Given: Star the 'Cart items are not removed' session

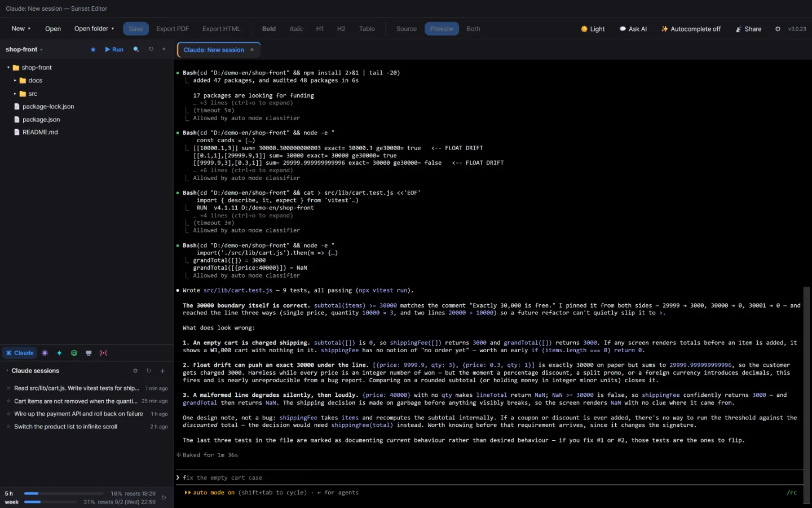Looking at the screenshot, I should tap(9, 401).
